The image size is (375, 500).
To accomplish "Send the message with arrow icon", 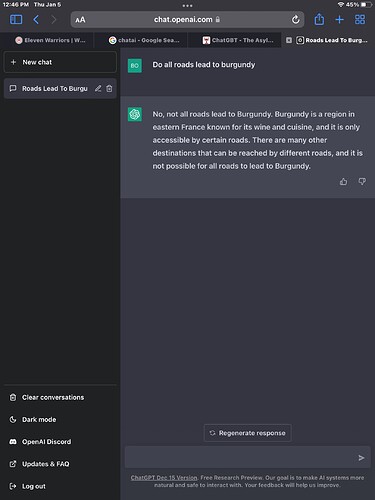I will [x=361, y=458].
